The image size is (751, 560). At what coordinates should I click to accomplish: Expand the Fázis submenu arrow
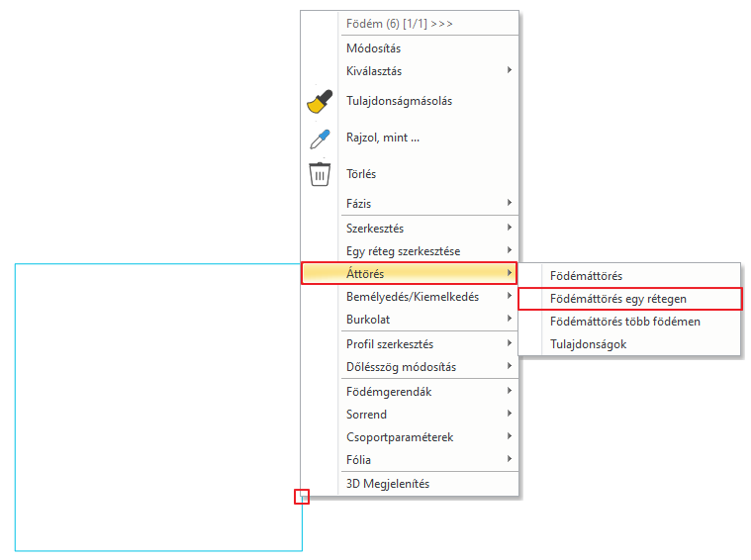click(x=510, y=203)
